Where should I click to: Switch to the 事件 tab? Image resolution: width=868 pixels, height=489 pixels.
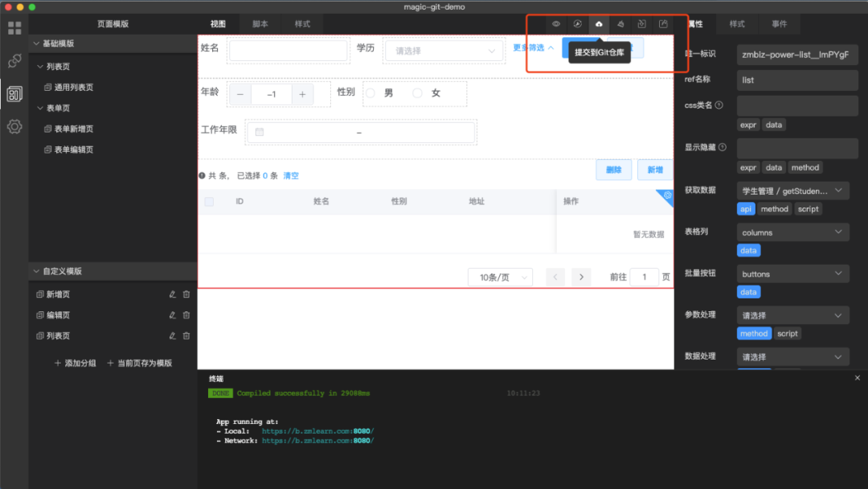coord(780,24)
